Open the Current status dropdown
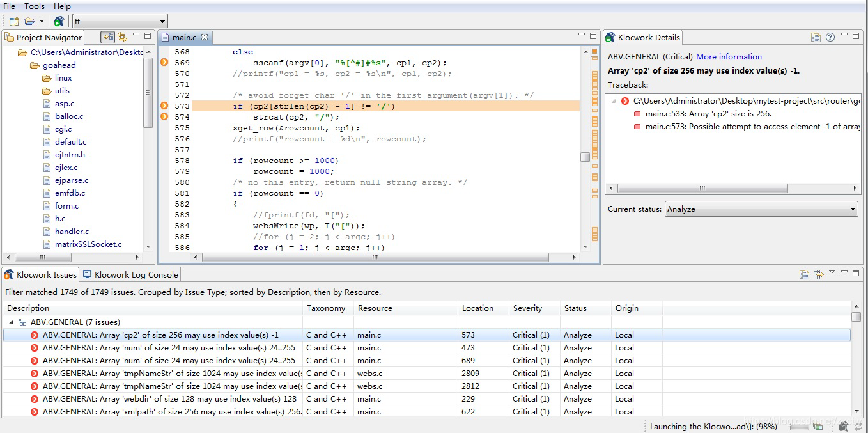Image resolution: width=868 pixels, height=433 pixels. point(762,209)
